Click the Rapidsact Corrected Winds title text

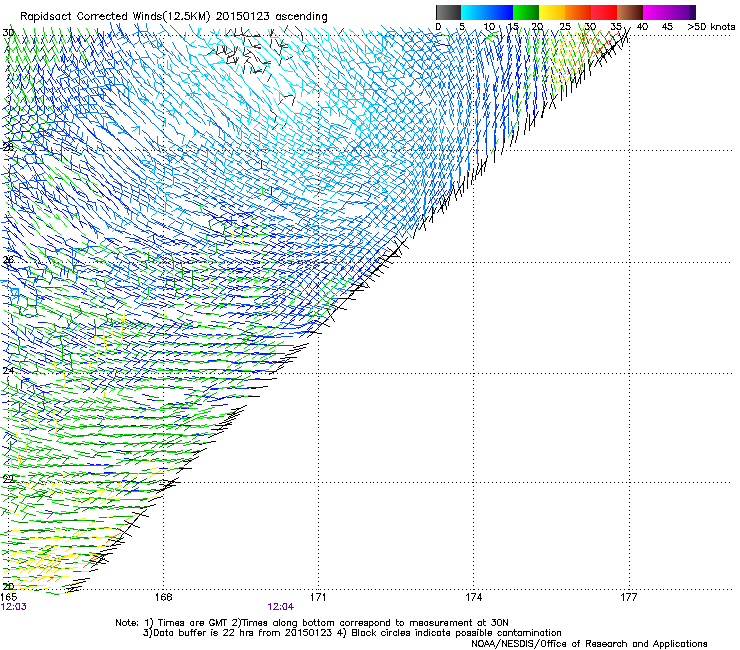[x=174, y=16]
